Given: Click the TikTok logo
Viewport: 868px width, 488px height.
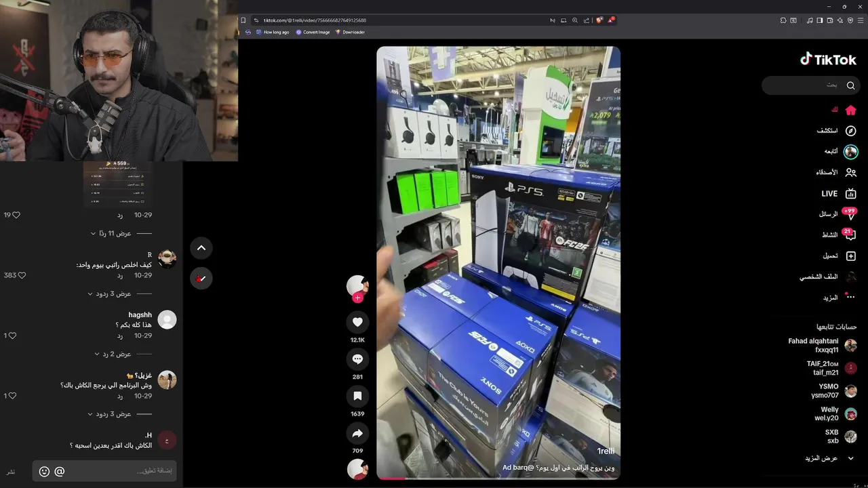Looking at the screenshot, I should 828,60.
